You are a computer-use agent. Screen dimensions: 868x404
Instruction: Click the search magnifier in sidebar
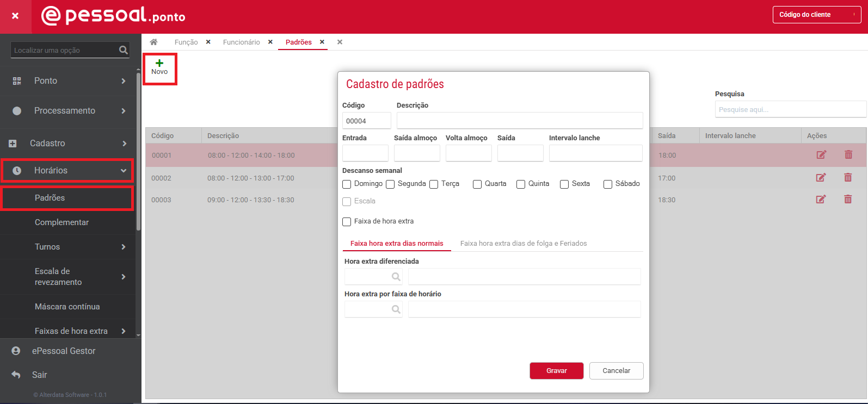pyautogui.click(x=124, y=50)
